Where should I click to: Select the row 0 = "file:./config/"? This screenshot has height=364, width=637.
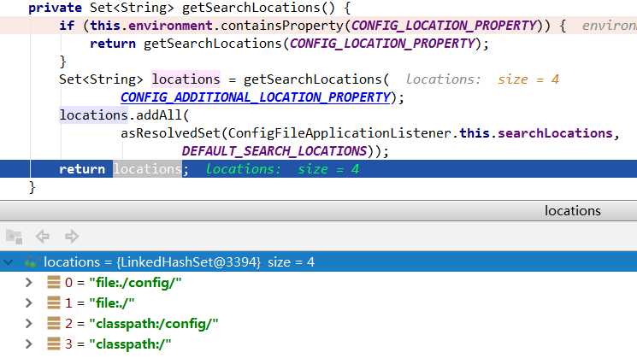318,283
